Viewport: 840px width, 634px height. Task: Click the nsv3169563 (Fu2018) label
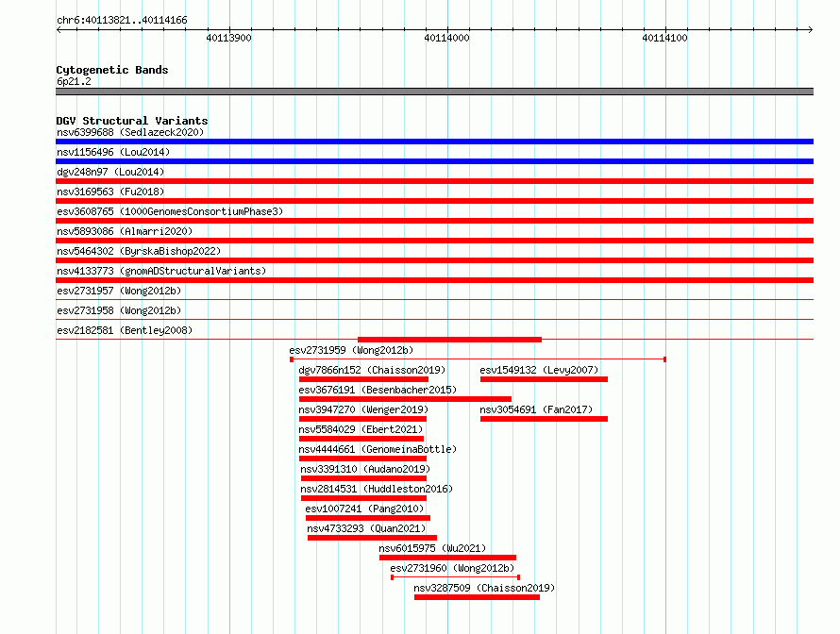click(110, 192)
